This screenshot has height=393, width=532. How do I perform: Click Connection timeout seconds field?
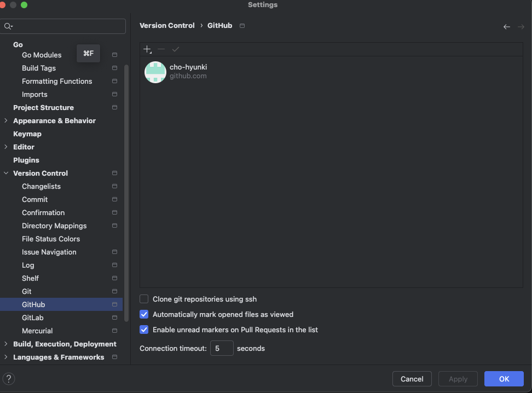coord(222,348)
